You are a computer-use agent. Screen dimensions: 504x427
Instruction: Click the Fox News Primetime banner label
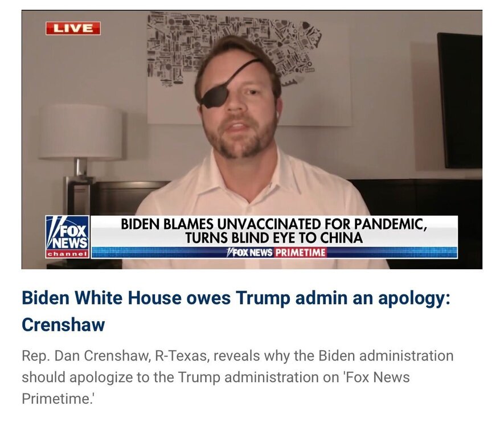[x=276, y=253]
